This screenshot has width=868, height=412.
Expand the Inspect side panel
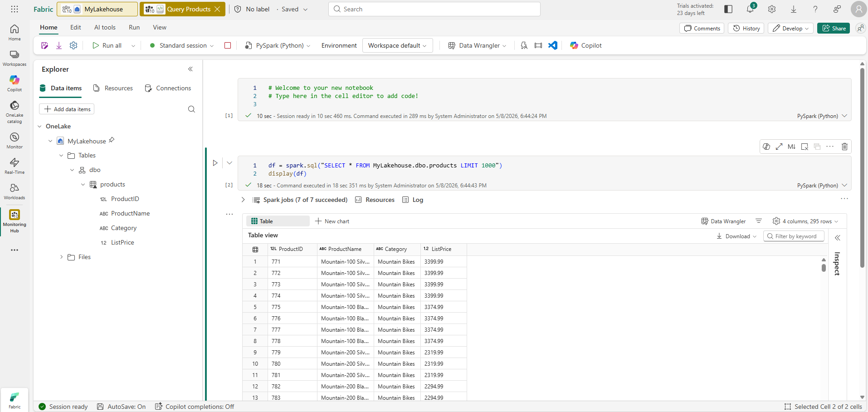coord(838,238)
